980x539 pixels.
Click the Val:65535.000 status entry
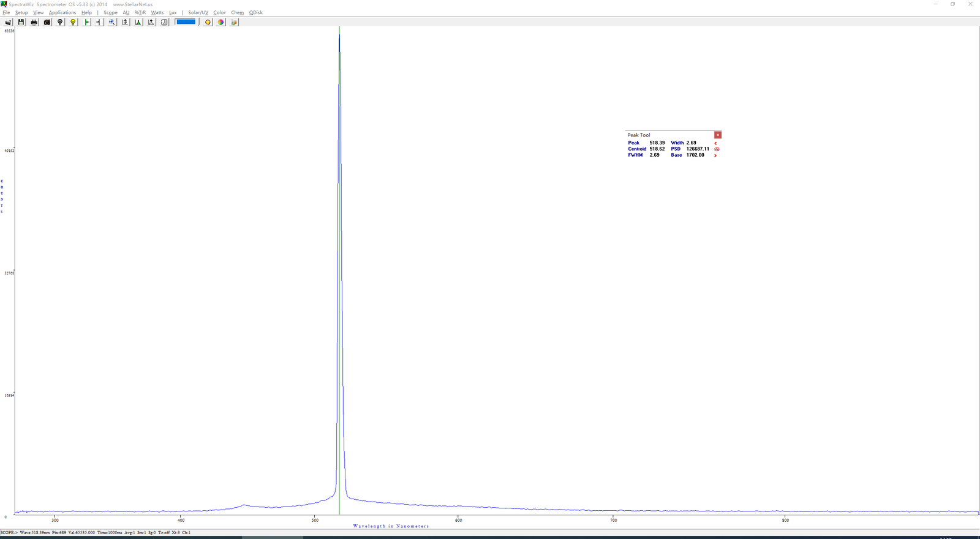[x=81, y=533]
